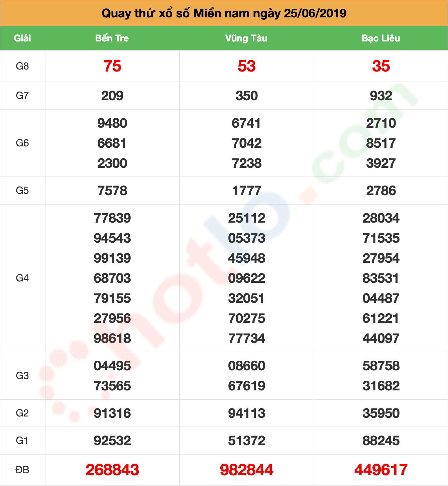The height and width of the screenshot is (486, 448).
Task: Select the G4 number 83531
Action: [381, 278]
